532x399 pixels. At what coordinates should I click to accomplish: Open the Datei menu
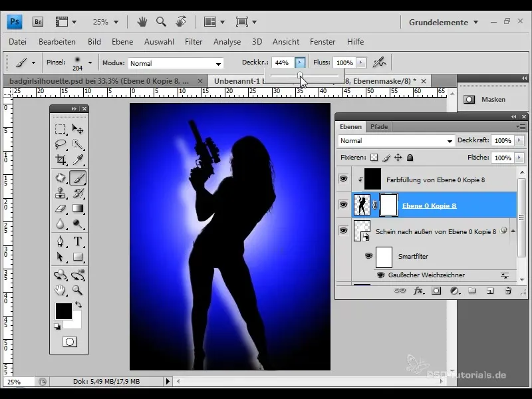coord(18,42)
